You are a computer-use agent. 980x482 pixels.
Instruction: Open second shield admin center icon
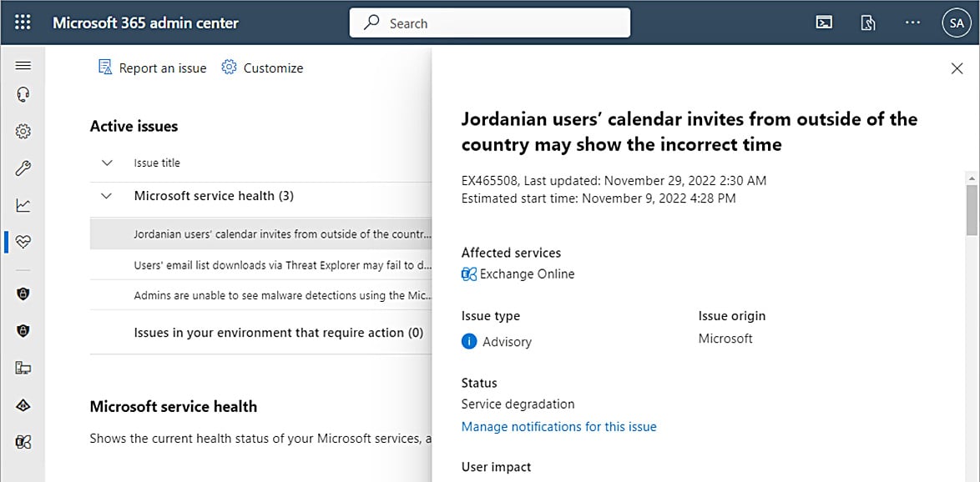click(23, 331)
